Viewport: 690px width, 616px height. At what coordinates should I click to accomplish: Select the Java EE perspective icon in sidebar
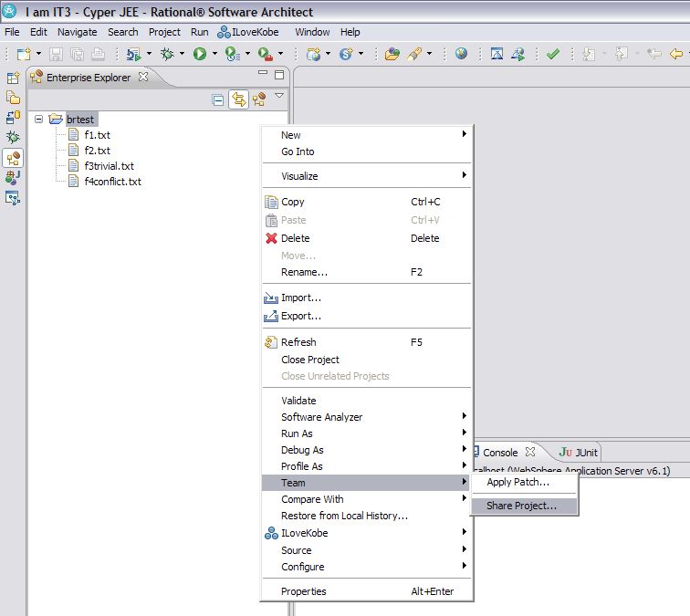(x=13, y=158)
